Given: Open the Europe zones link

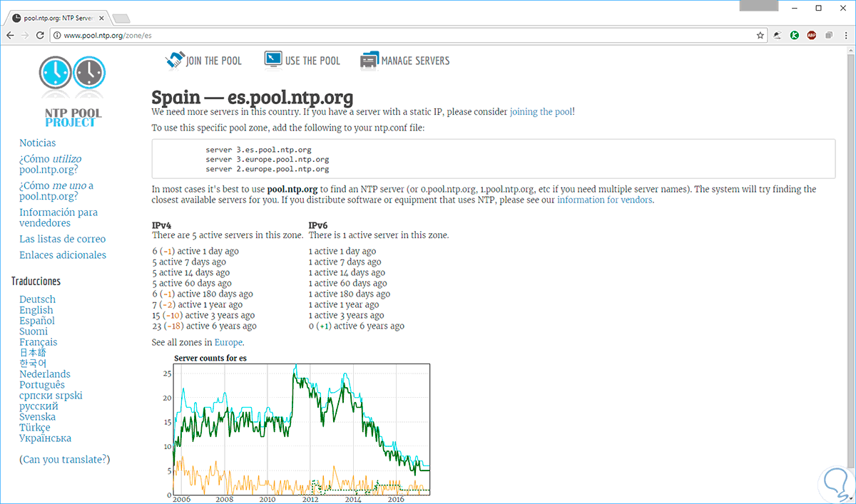Looking at the screenshot, I should pos(228,342).
